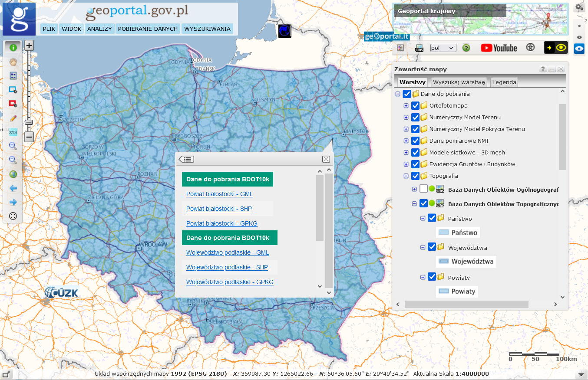Open the XYH coordinates tool
Image resolution: width=588 pixels, height=380 pixels.
[13, 132]
